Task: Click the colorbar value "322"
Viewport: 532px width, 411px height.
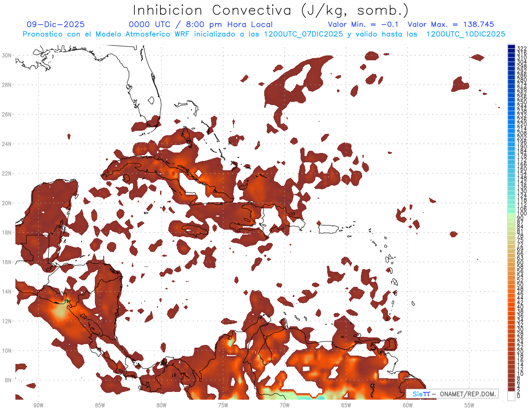Action: [x=522, y=48]
